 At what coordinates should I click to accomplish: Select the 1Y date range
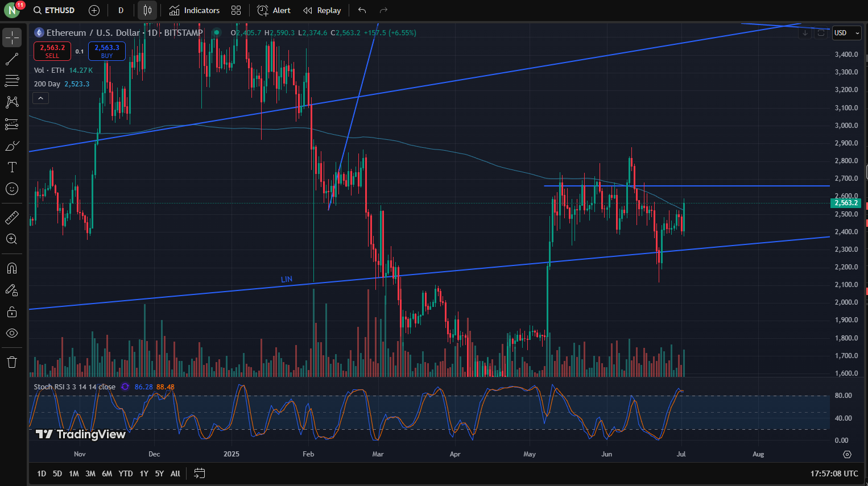click(x=144, y=473)
